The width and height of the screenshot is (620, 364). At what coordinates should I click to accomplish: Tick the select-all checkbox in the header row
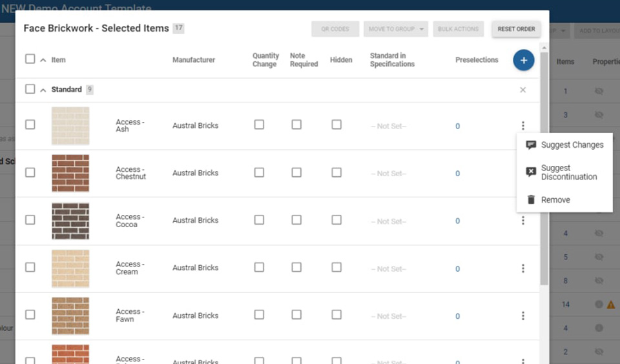30,59
